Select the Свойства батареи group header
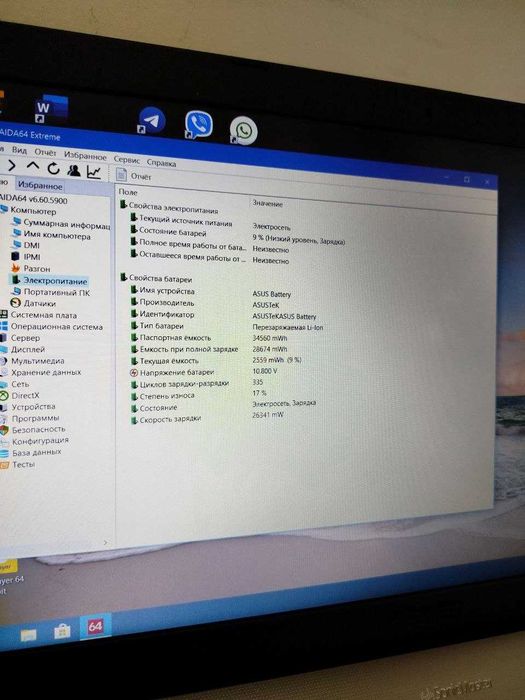 [156, 279]
